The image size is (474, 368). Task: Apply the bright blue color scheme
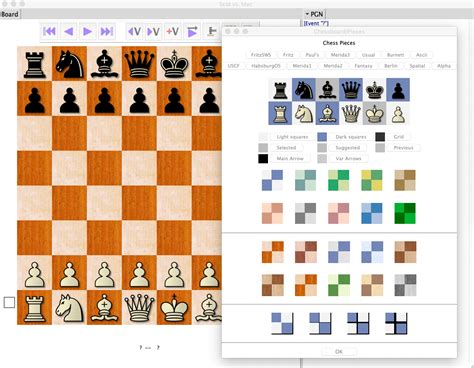372,213
